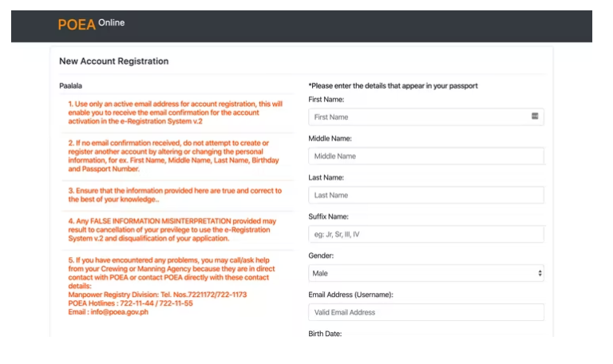Image resolution: width=613 pixels, height=364 pixels.
Task: Select the Last Name input field
Action: point(425,195)
